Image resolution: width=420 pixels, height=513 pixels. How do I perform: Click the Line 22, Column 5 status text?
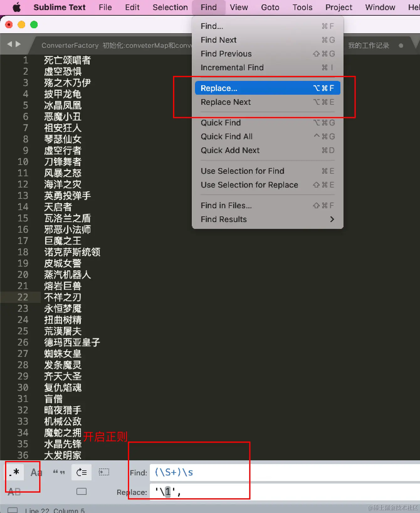[x=55, y=510]
